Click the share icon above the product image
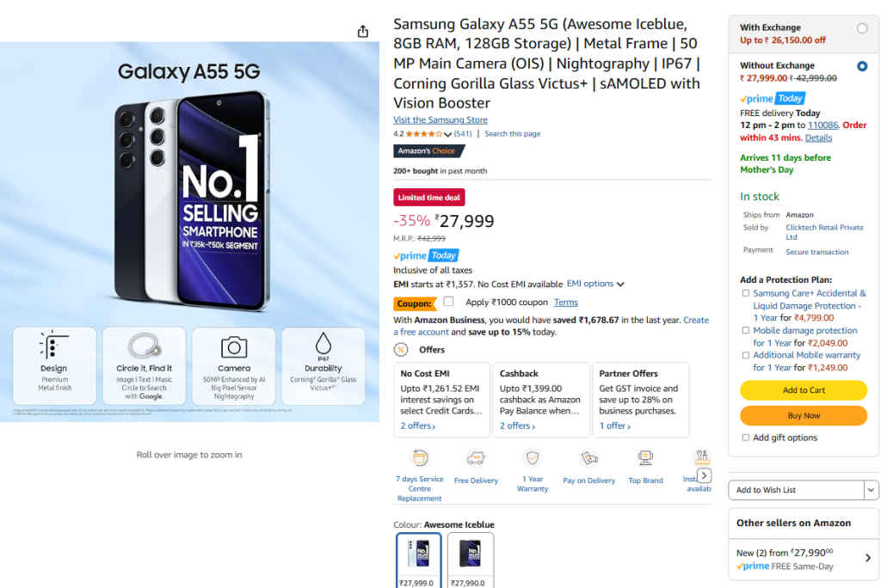The width and height of the screenshot is (881, 588). pyautogui.click(x=363, y=30)
